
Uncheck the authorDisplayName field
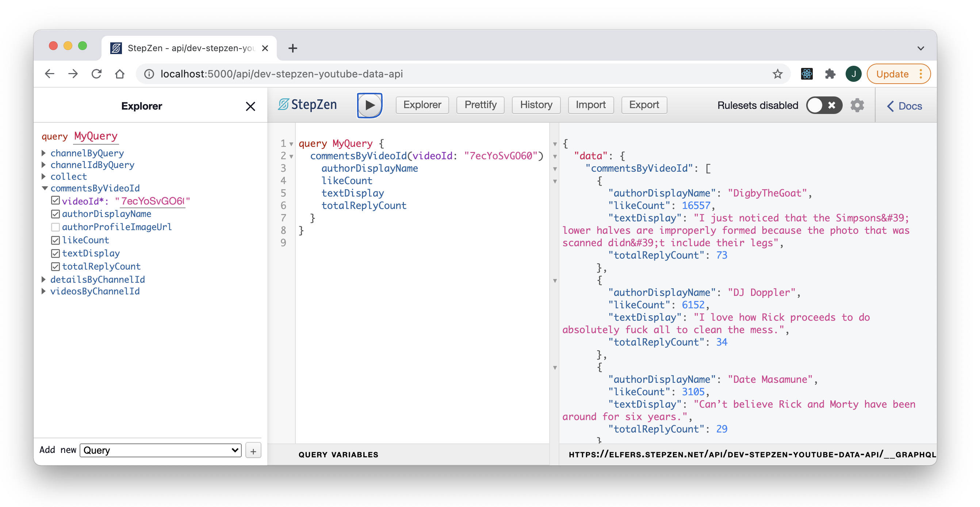pos(55,214)
